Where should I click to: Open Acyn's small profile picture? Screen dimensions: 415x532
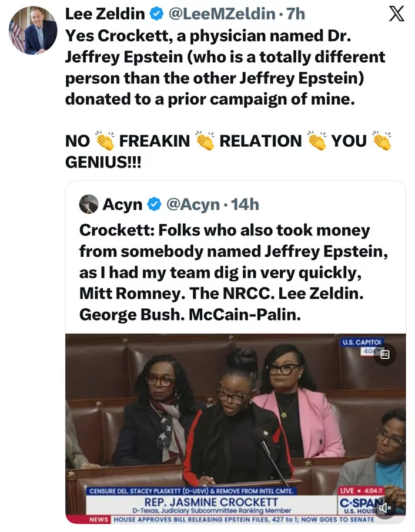(x=89, y=204)
